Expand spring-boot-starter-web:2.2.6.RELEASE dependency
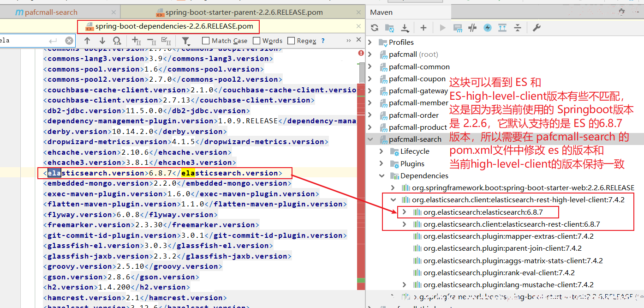644x308 pixels. [393, 188]
